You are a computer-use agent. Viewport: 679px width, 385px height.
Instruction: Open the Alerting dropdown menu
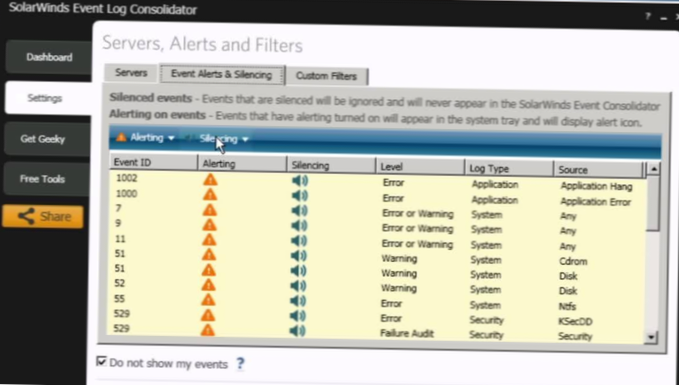(x=146, y=138)
